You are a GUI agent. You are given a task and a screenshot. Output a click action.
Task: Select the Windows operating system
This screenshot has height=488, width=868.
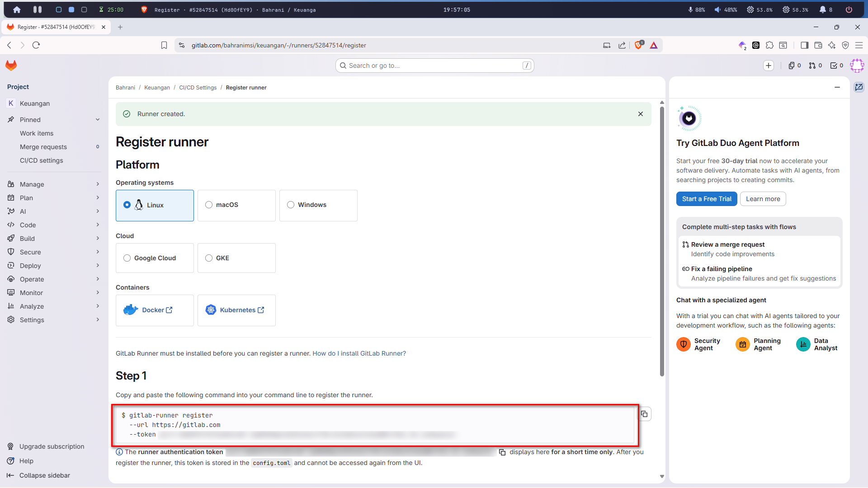coord(318,206)
